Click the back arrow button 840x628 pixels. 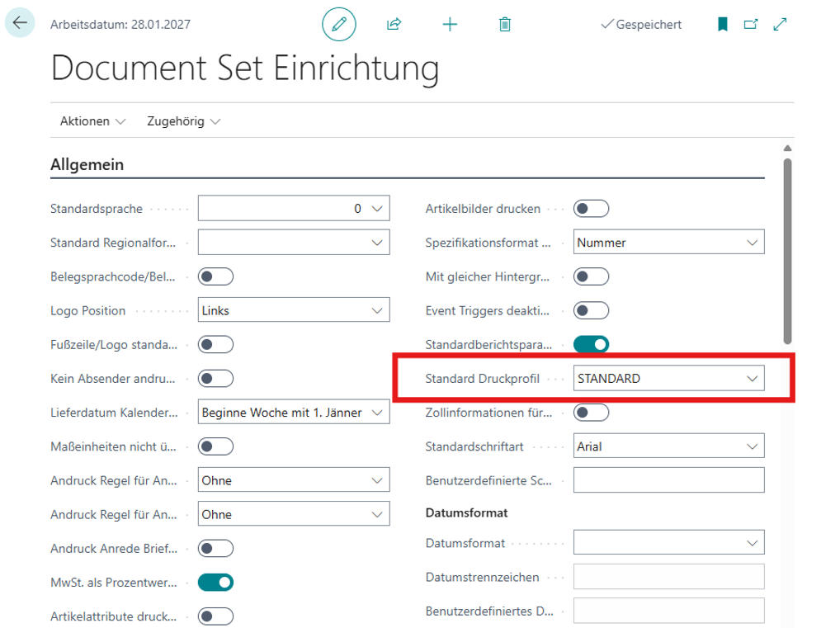pyautogui.click(x=20, y=24)
